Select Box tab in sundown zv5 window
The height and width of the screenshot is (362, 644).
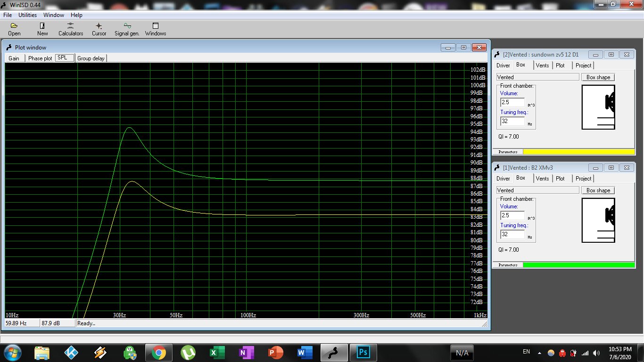pyautogui.click(x=521, y=65)
